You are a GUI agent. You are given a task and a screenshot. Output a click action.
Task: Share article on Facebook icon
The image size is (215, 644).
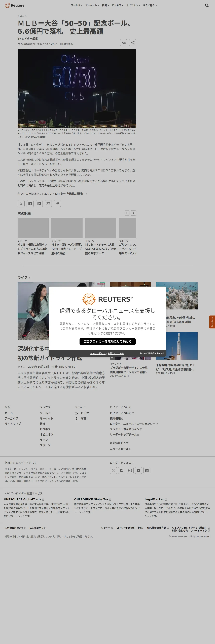[x=30, y=203]
